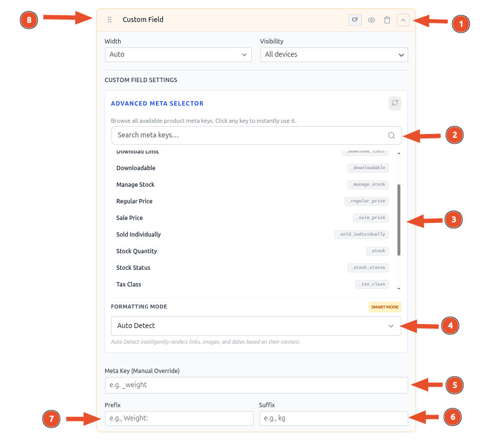
Task: Click the Prefix input field
Action: click(179, 418)
